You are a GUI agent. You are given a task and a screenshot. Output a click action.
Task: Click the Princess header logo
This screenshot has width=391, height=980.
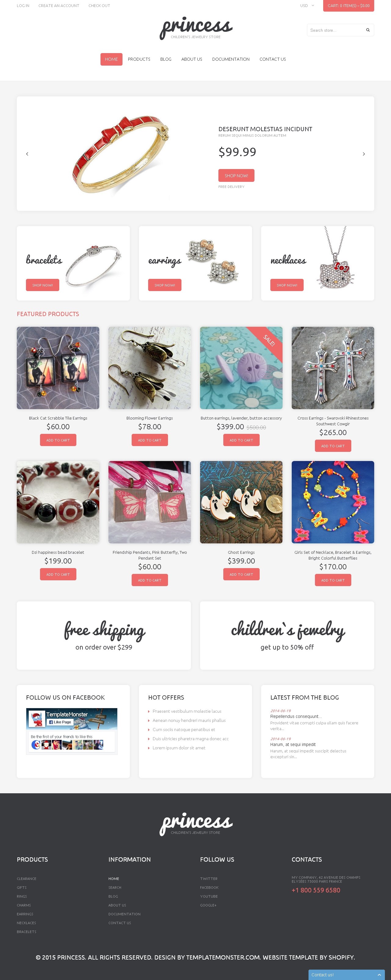click(x=196, y=28)
